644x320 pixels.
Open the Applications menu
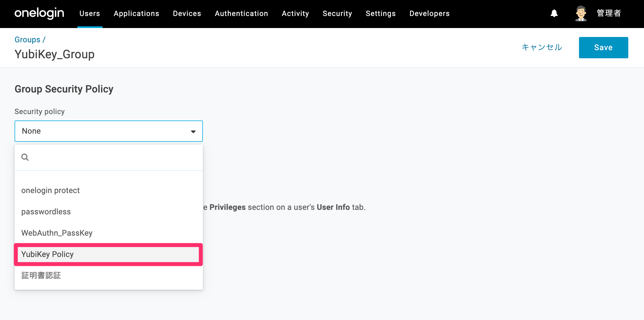[x=136, y=13]
